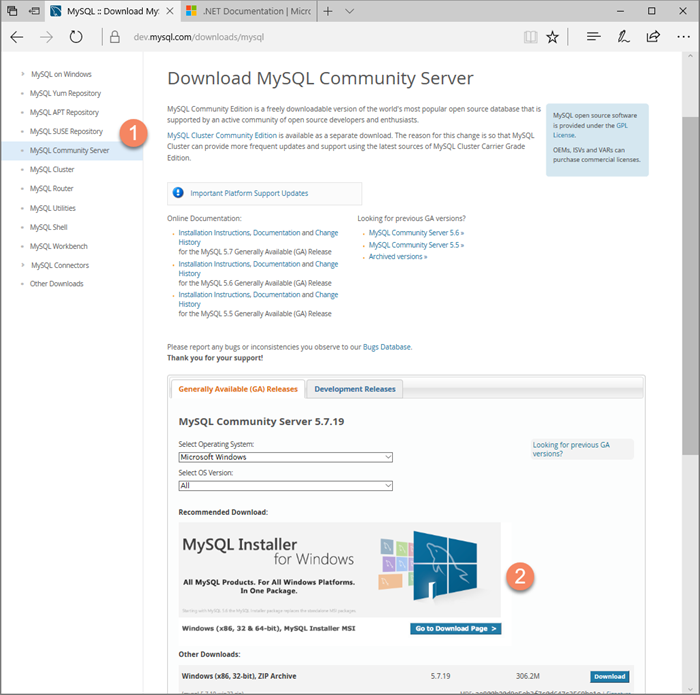Open the MySQL Cluster Community Edition link
Screen dimensions: 700x695
point(222,135)
